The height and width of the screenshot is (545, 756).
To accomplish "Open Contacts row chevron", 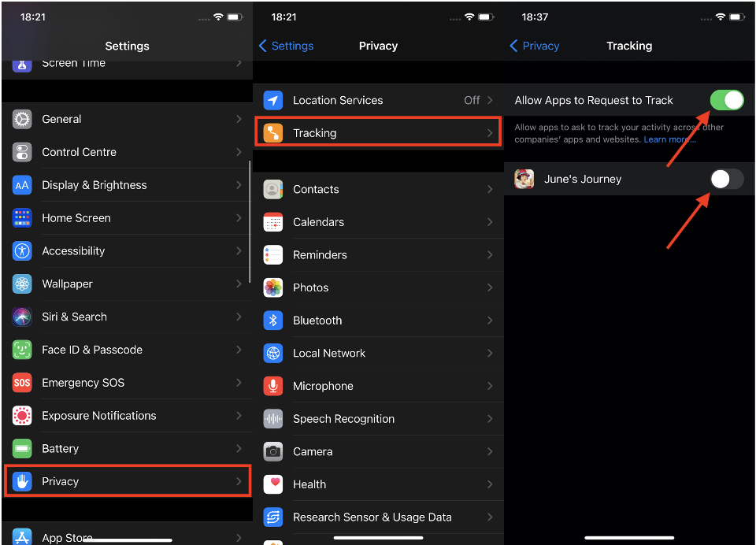I will (x=490, y=189).
